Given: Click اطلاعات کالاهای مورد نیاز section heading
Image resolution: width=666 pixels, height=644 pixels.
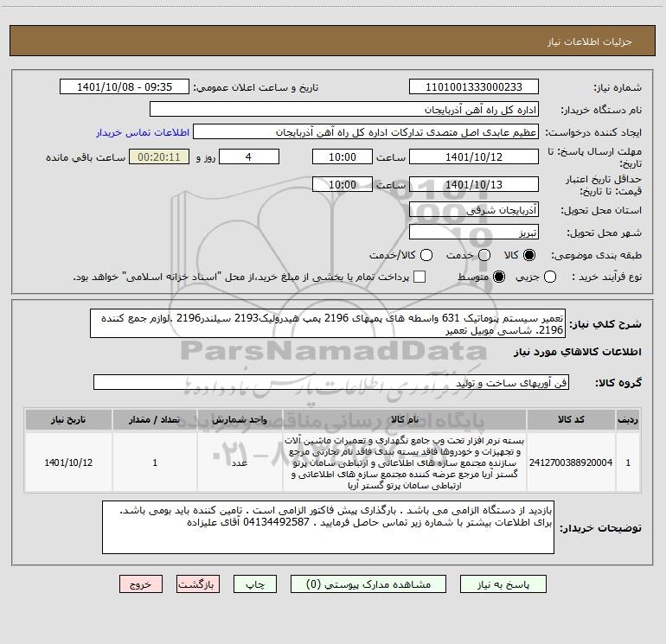Looking at the screenshot, I should click(x=577, y=352).
